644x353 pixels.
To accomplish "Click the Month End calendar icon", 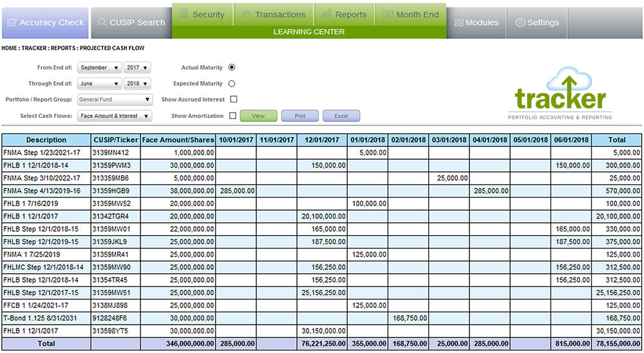I will (387, 14).
